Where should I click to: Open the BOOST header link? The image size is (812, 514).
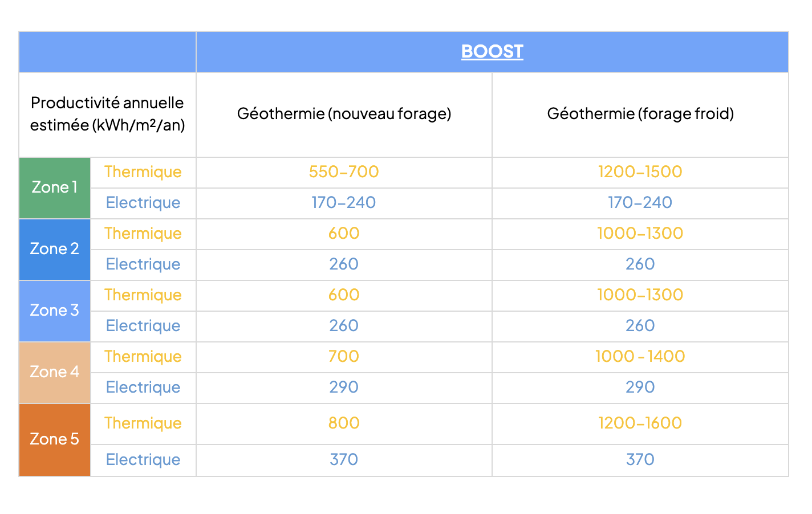click(x=492, y=51)
